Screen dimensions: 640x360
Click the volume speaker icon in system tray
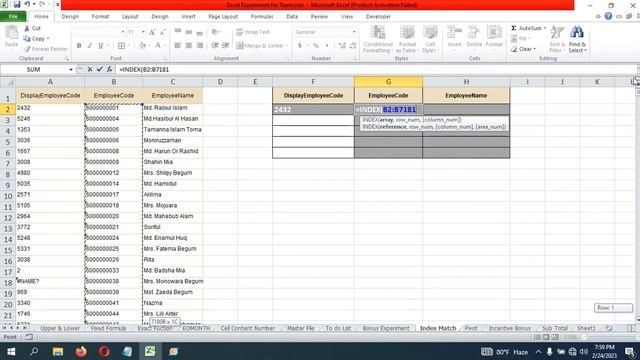coord(584,351)
